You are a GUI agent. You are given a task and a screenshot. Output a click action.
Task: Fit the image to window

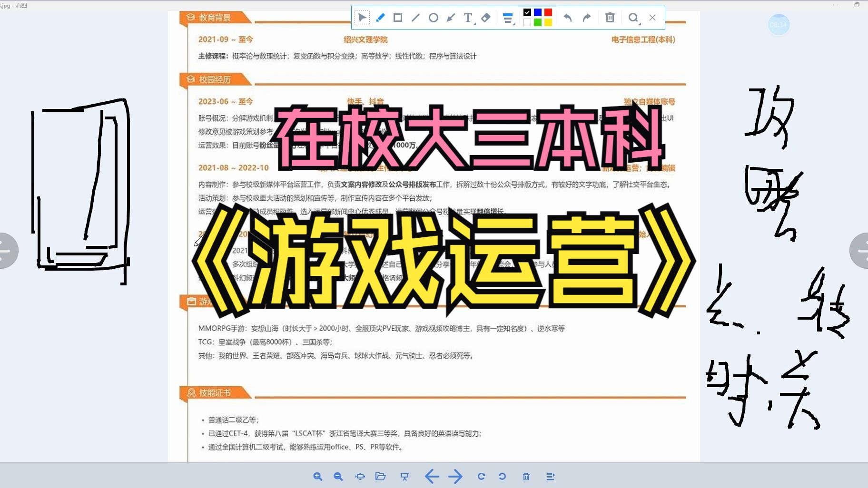click(x=360, y=477)
